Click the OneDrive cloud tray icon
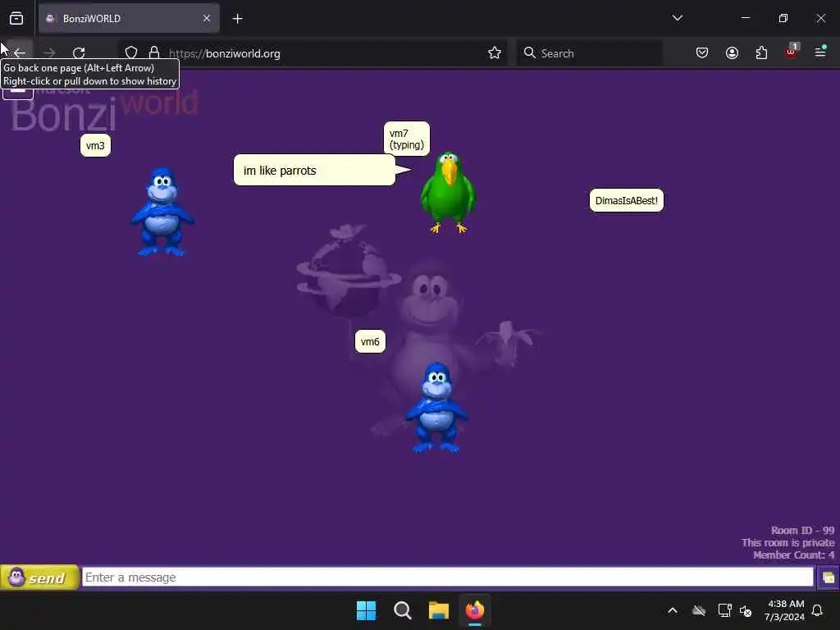The height and width of the screenshot is (630, 840). tap(699, 610)
